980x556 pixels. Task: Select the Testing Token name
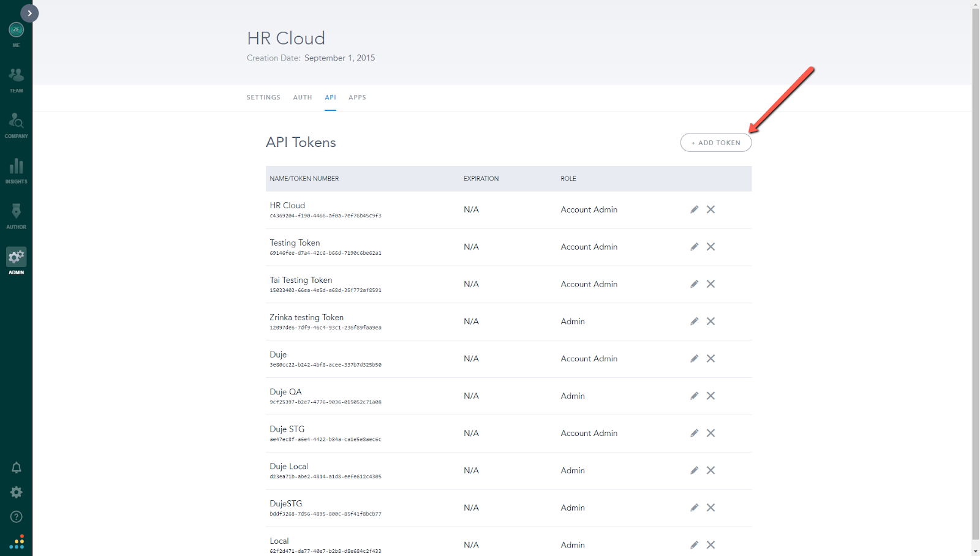295,243
